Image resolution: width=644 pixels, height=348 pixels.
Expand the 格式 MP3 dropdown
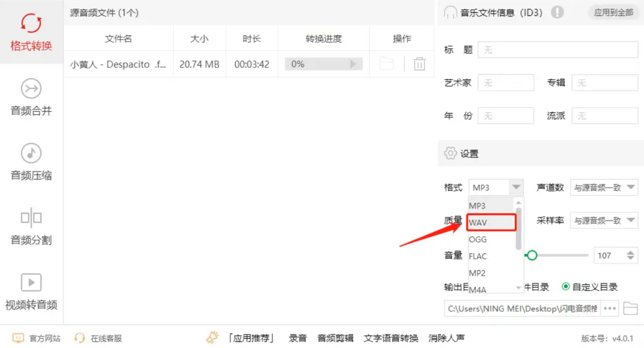click(x=516, y=187)
